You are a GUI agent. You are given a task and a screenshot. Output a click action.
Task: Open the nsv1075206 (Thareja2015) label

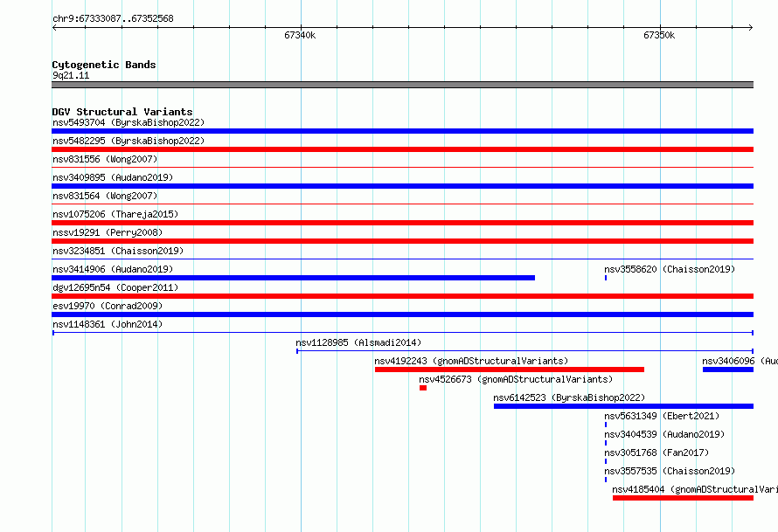pyautogui.click(x=115, y=214)
